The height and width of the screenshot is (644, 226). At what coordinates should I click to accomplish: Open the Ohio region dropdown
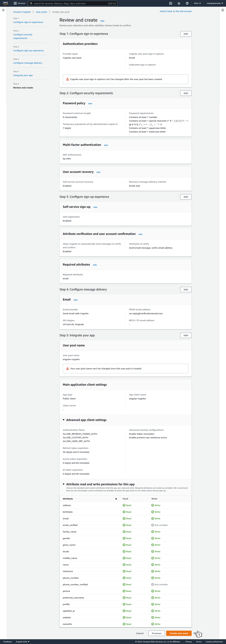[197, 3]
